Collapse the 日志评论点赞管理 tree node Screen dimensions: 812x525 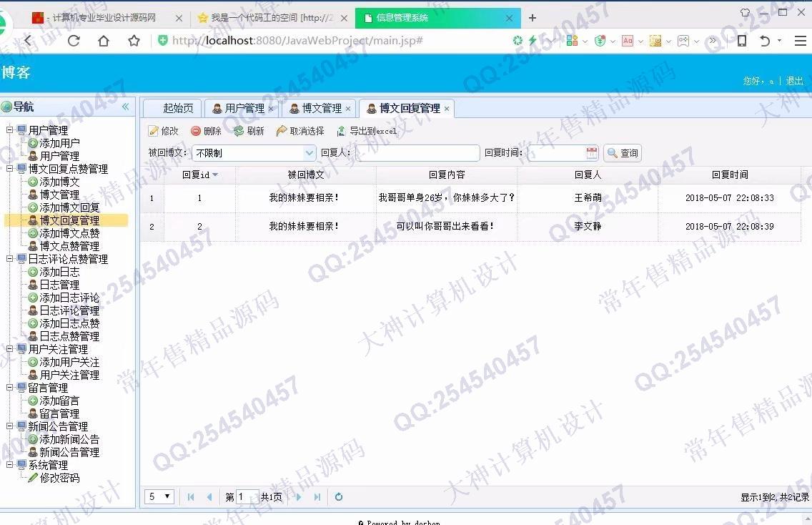click(10, 259)
